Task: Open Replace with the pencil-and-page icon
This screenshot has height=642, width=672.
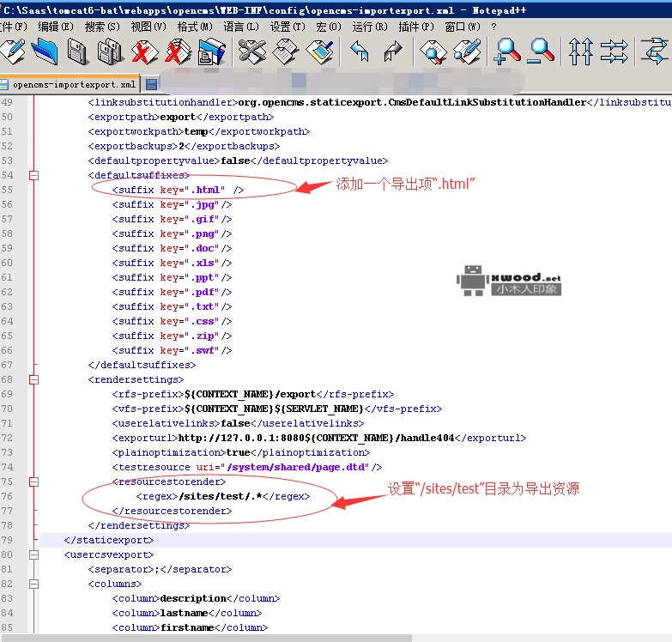Action: pyautogui.click(x=467, y=51)
